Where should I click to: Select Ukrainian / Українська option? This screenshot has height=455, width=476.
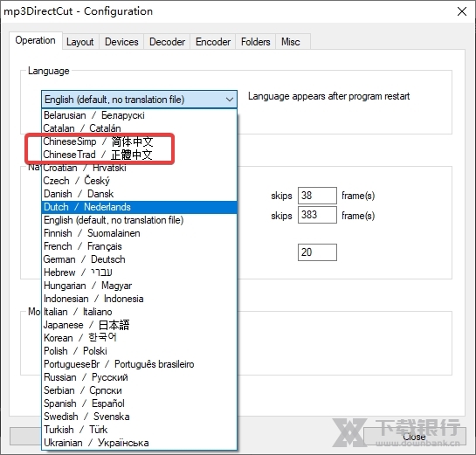[x=139, y=443]
